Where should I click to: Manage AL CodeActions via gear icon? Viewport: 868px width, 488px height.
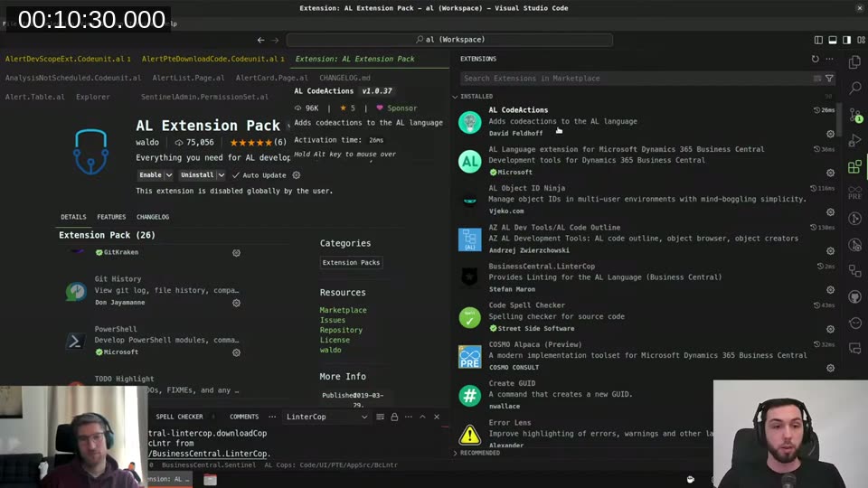pyautogui.click(x=830, y=134)
